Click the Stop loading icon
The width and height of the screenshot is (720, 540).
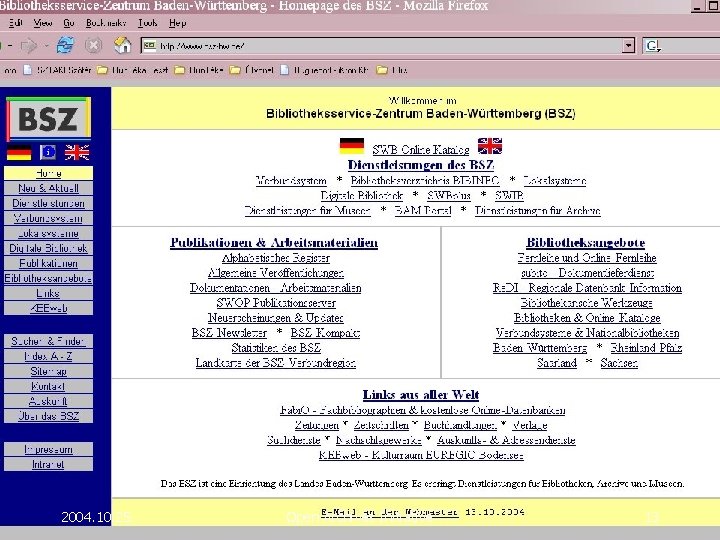click(93, 45)
